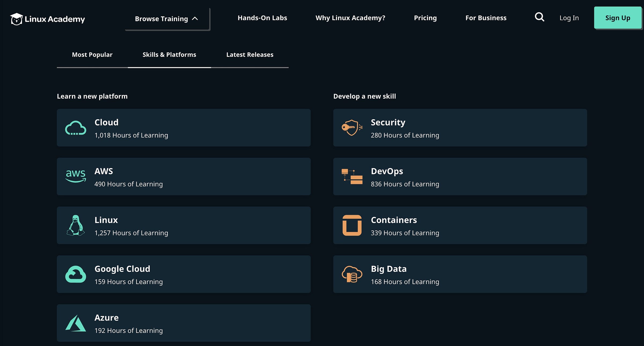Open the DevOps skill title
This screenshot has height=346, width=644.
tap(387, 171)
